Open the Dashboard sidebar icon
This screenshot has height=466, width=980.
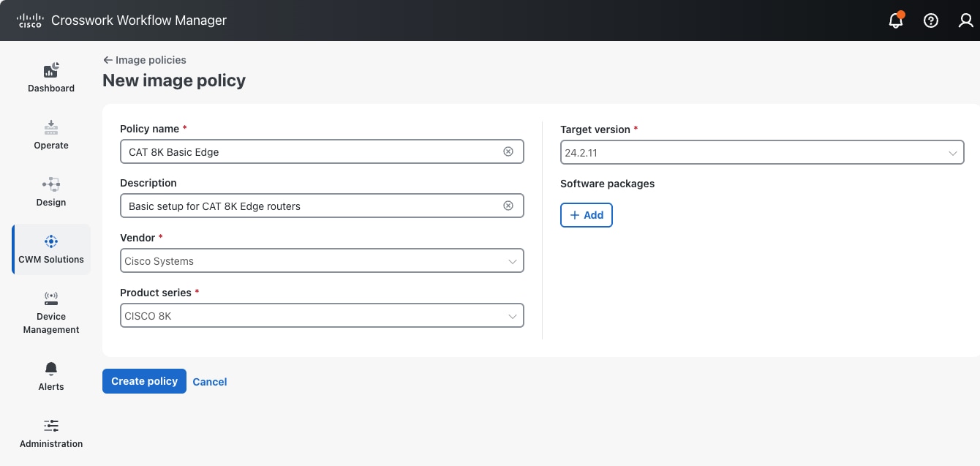(51, 71)
